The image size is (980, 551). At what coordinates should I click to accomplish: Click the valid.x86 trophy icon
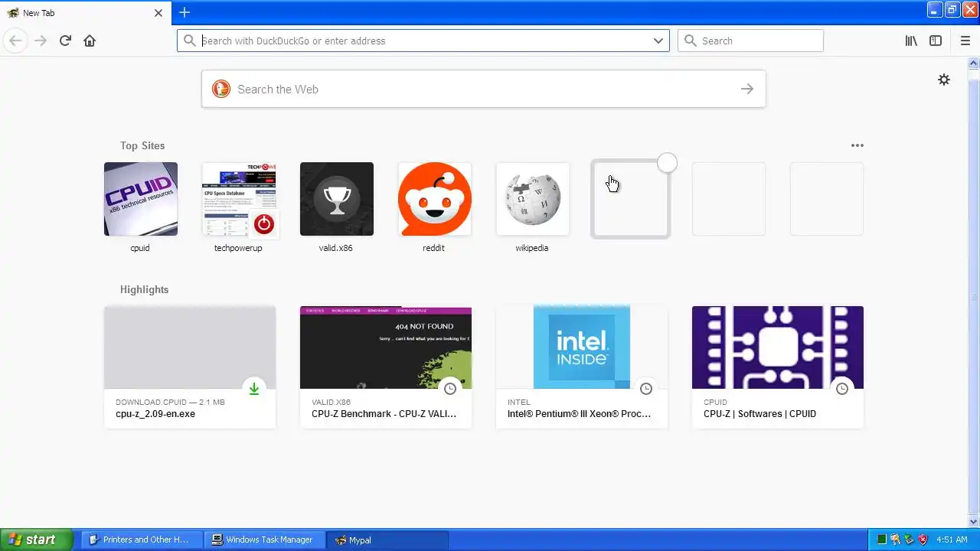337,199
